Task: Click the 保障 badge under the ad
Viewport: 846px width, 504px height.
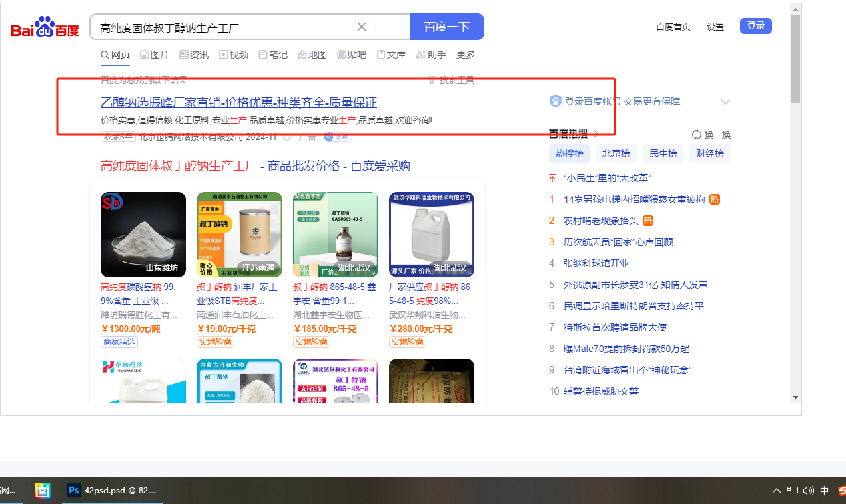Action: point(338,137)
